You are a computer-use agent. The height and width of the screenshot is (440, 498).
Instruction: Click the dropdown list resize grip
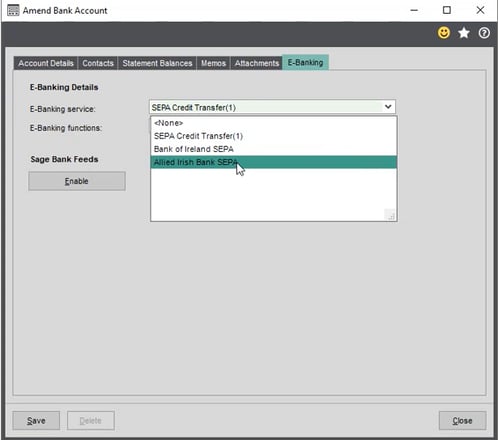(390, 215)
